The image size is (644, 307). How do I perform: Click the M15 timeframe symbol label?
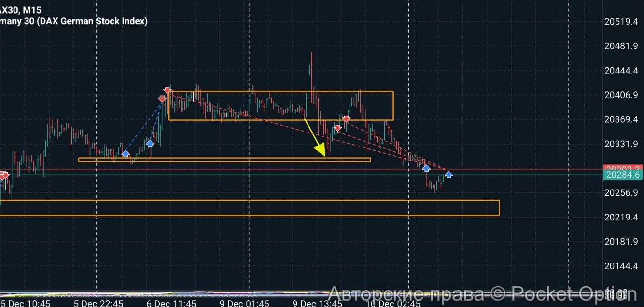[x=31, y=10]
